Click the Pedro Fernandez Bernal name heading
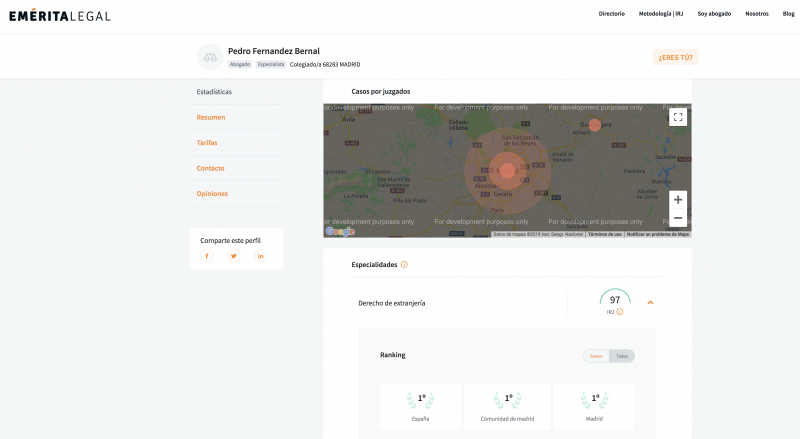Screen dimensions: 800x439 click(x=274, y=51)
